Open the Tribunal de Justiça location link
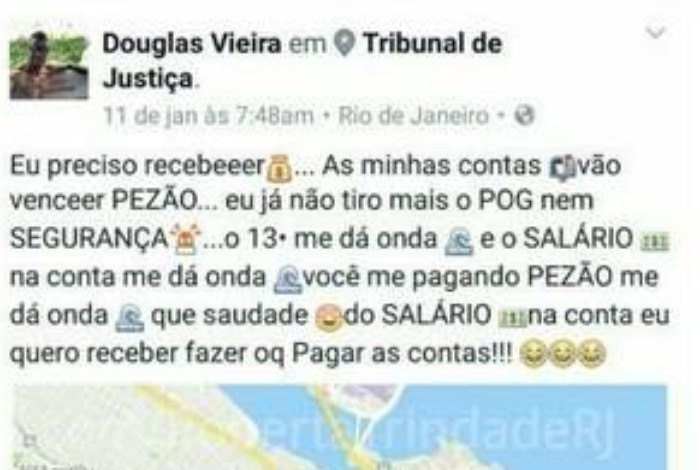This screenshot has width=700, height=470. tap(303, 62)
